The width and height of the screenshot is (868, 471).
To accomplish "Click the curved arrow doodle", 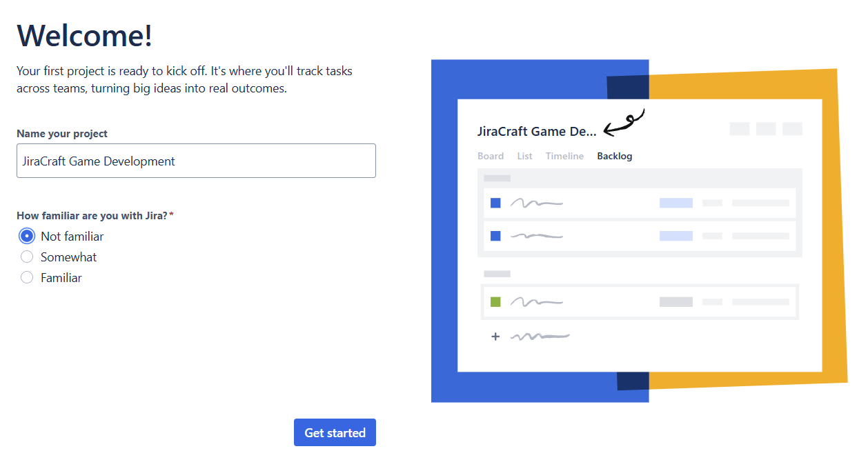I will coord(624,122).
